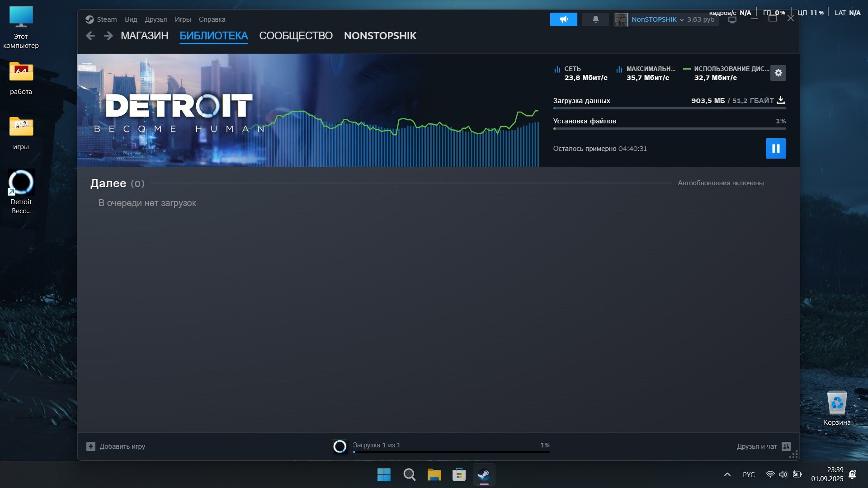Go forward with the right arrow

[x=108, y=36]
